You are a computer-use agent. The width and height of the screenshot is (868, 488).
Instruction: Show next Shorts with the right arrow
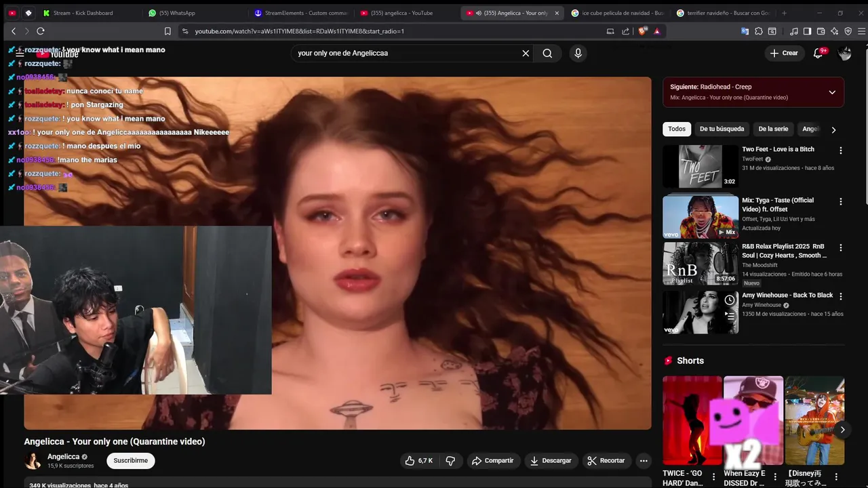(842, 430)
